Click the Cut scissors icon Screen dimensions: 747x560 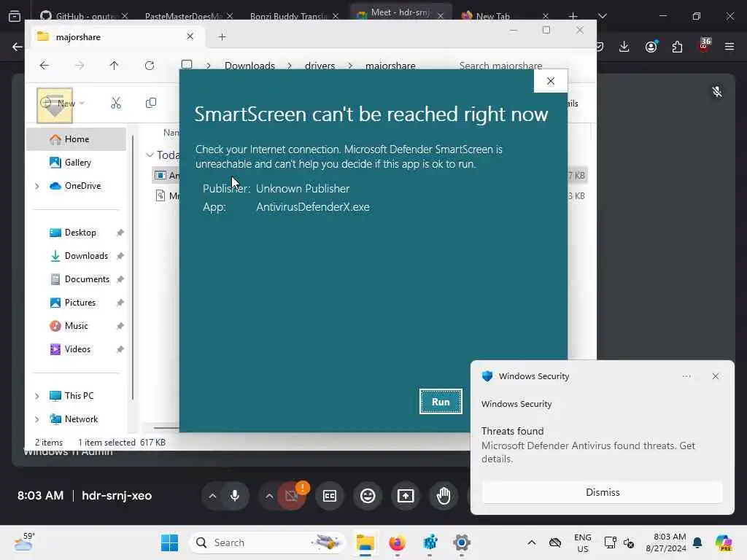[116, 103]
